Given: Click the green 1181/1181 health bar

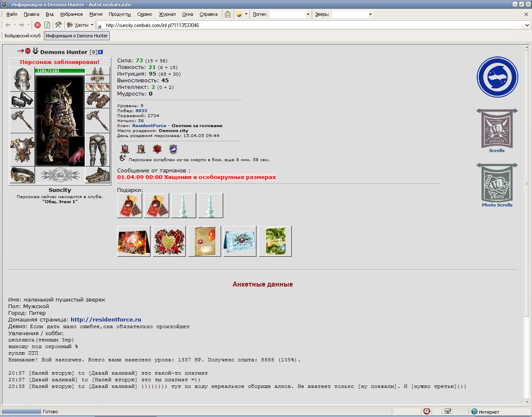Looking at the screenshot, I should tap(60, 71).
